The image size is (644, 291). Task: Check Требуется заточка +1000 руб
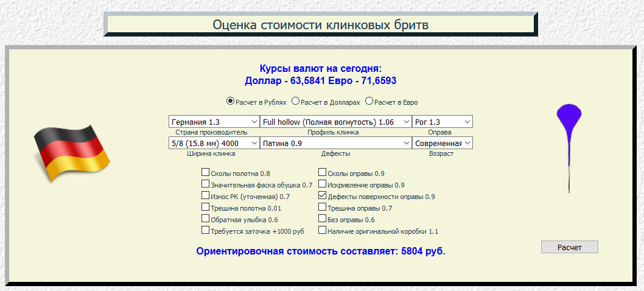click(x=206, y=231)
